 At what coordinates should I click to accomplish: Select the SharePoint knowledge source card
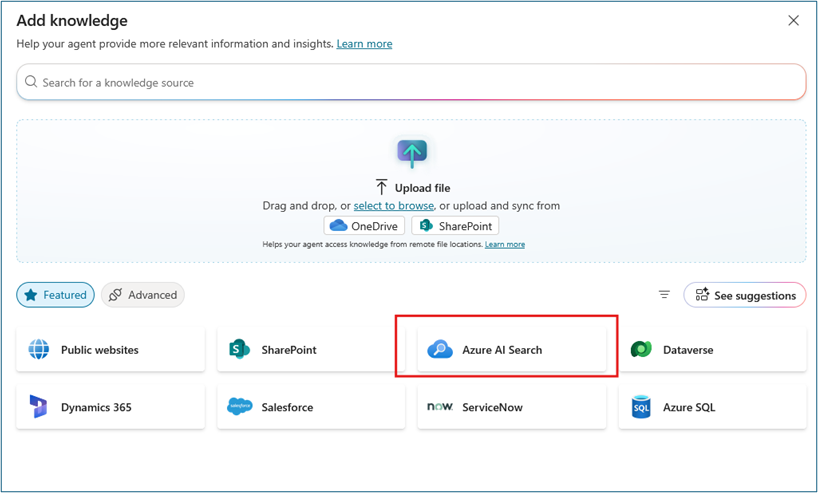311,350
